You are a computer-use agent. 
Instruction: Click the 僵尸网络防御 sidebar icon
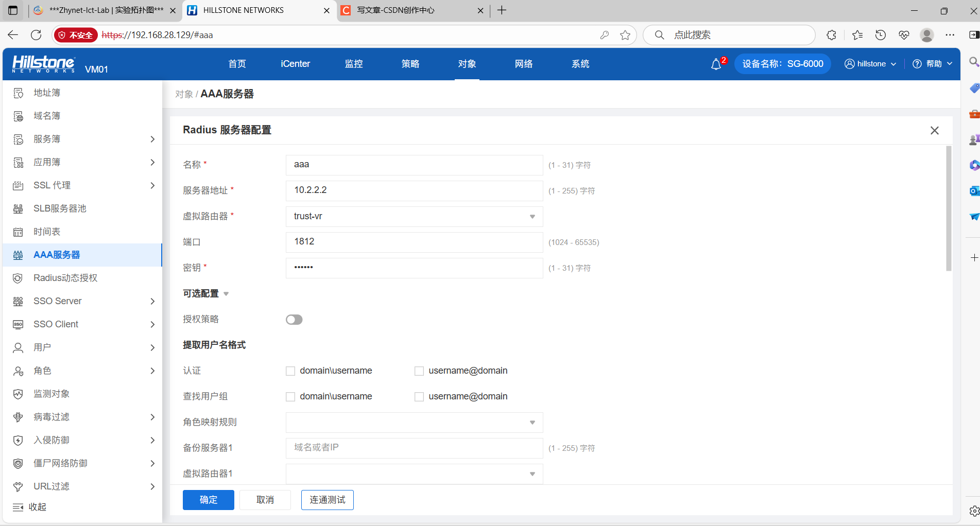18,464
